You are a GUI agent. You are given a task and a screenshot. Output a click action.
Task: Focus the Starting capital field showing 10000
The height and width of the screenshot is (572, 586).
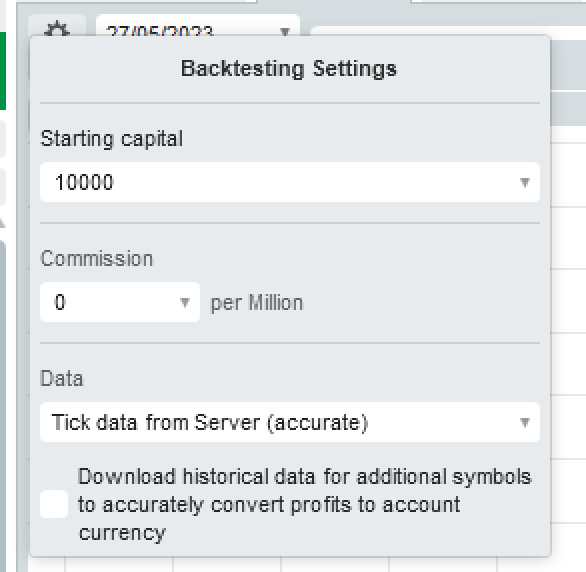click(x=290, y=182)
